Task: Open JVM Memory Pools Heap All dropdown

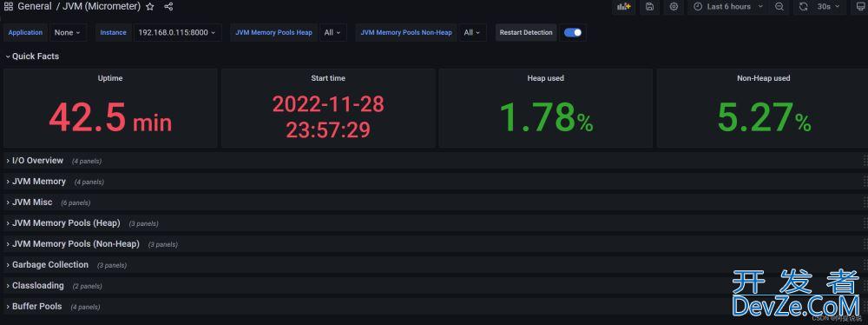Action: pos(332,32)
